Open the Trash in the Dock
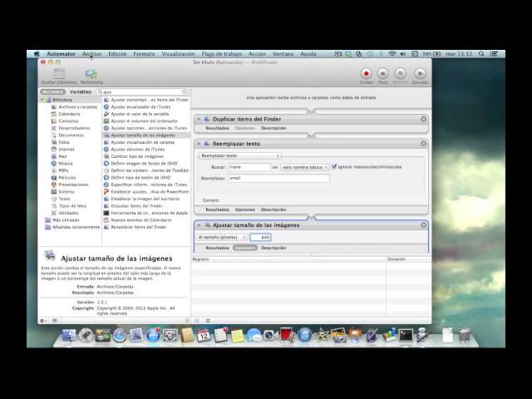Screen dimensions: 532x399 point(465,335)
